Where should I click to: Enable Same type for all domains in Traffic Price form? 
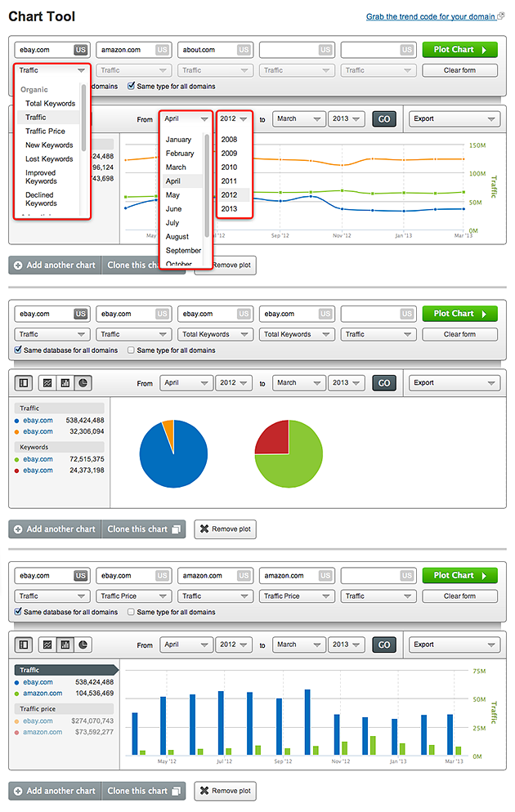[x=131, y=612]
